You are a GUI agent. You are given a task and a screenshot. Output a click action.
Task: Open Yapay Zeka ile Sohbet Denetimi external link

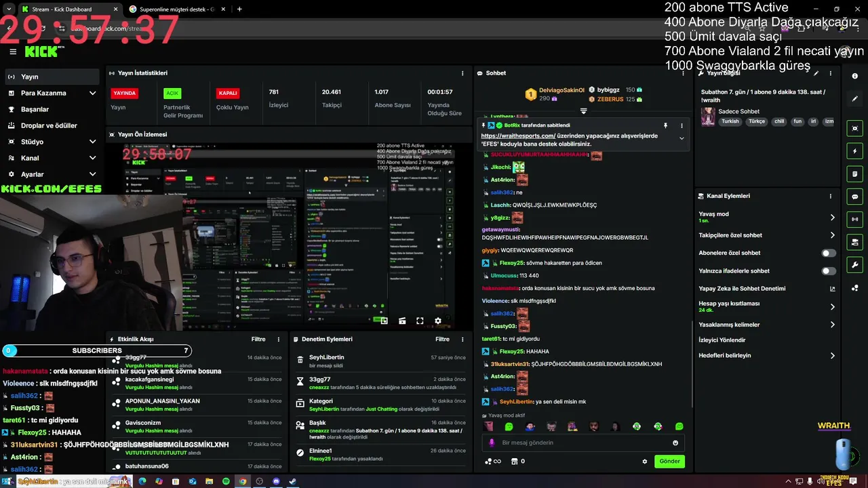tap(832, 289)
